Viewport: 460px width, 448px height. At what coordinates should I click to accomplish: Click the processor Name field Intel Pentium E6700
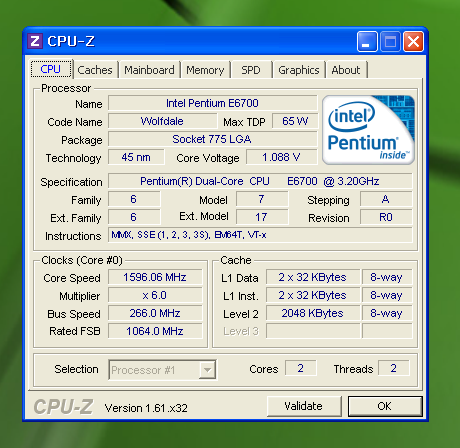click(x=212, y=103)
